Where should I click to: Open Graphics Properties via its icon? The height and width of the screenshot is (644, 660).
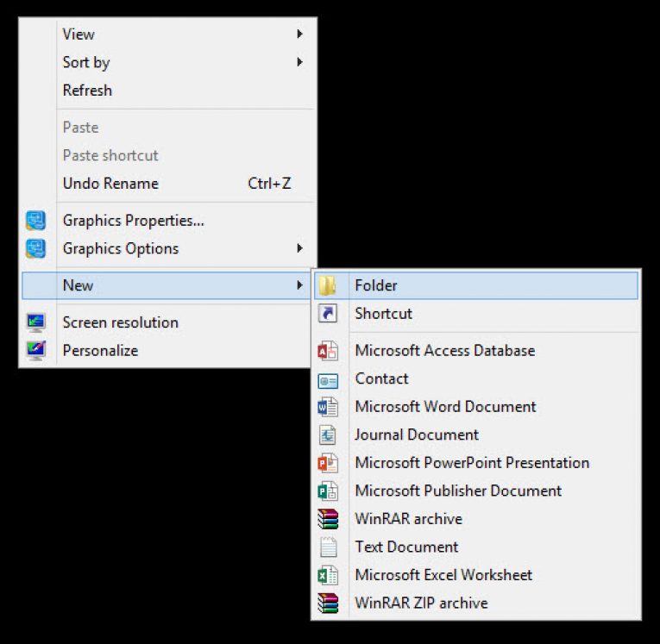point(35,221)
